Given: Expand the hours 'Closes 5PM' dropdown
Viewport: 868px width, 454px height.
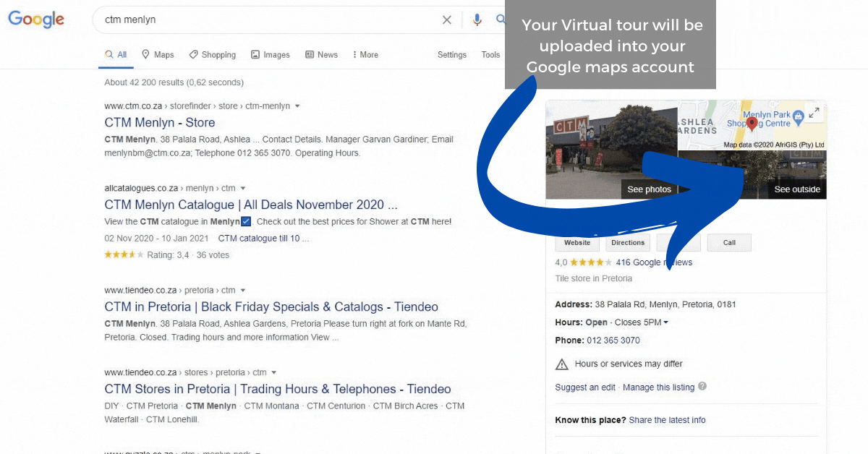Looking at the screenshot, I should [642, 322].
